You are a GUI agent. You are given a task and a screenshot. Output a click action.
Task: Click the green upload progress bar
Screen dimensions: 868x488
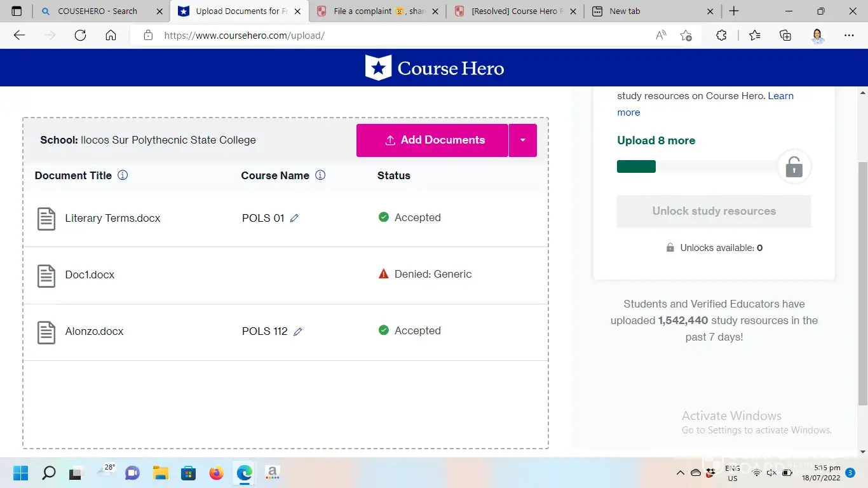coord(636,166)
